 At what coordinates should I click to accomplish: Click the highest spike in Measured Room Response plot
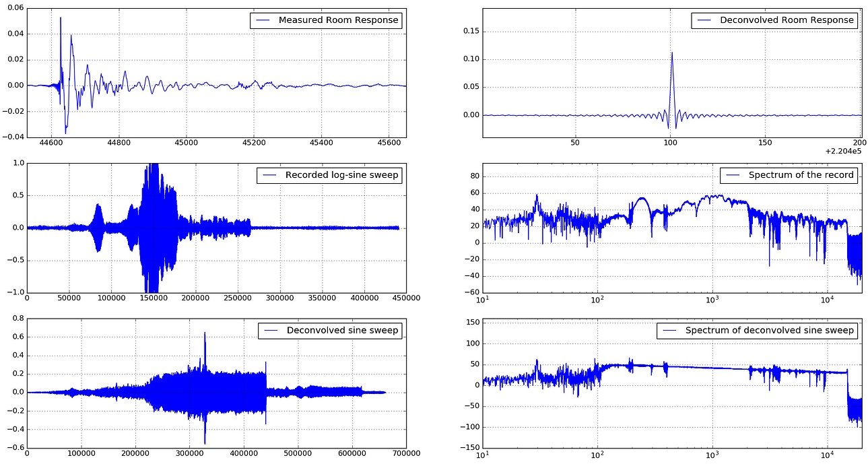(x=61, y=19)
